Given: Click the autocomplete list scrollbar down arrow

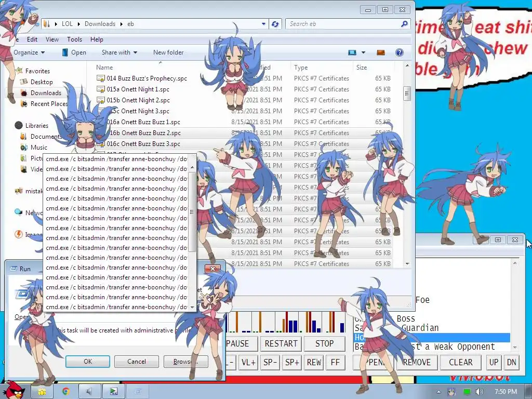Looking at the screenshot, I should click(x=192, y=307).
